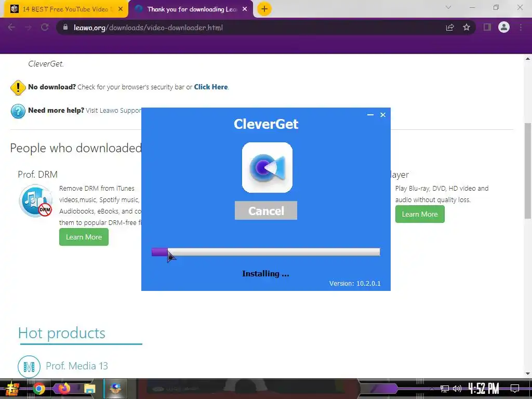Open the user profile menu
The image size is (532, 399).
(504, 27)
